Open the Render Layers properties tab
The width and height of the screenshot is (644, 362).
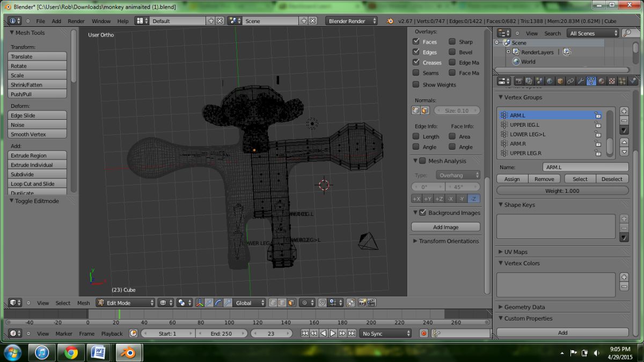(x=530, y=81)
